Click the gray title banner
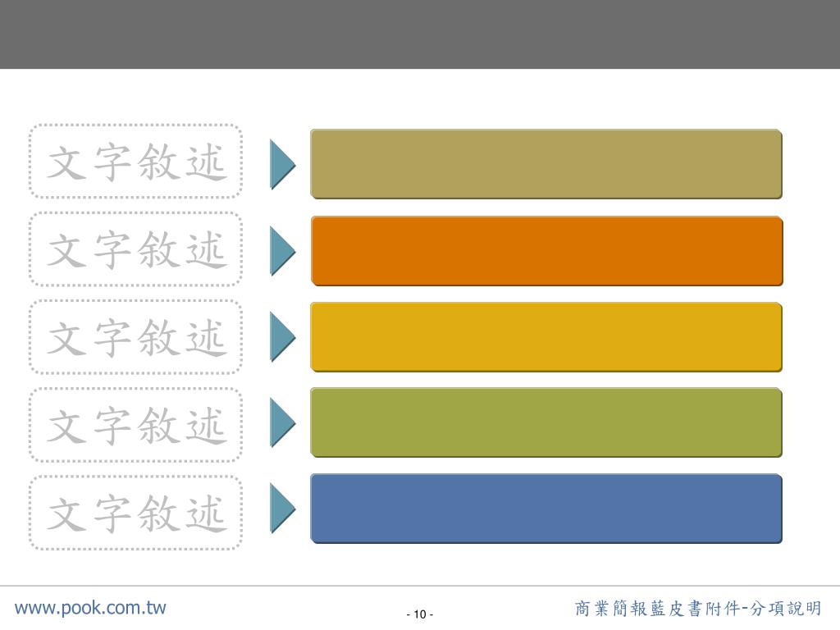Viewport: 840px width, 630px height. (420, 34)
